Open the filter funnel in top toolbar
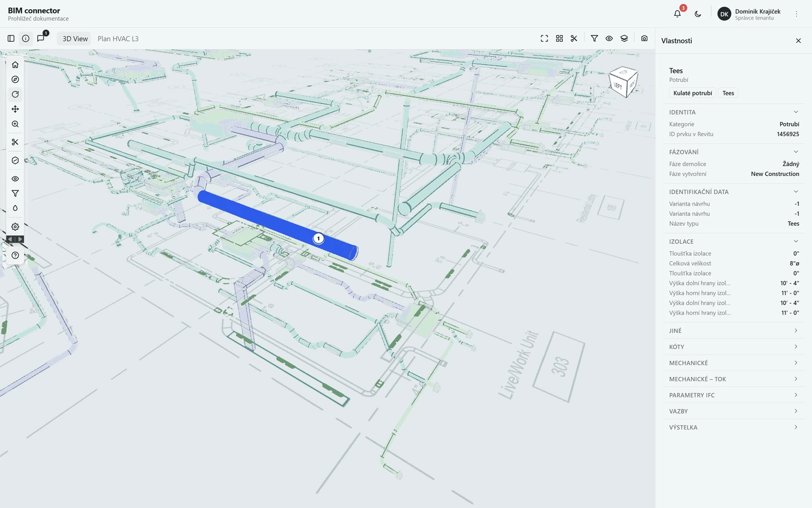Screen dimensions: 812x508 pyautogui.click(x=594, y=38)
